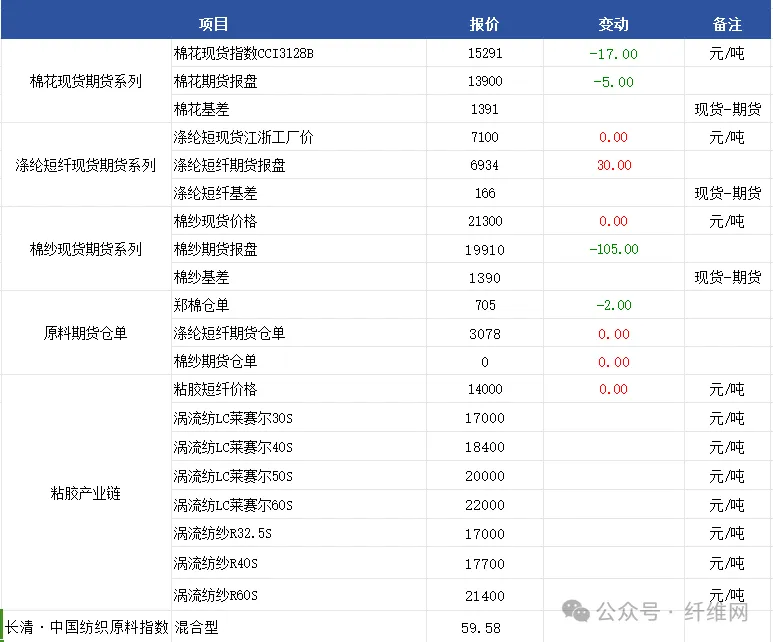Click the 变动 column header

coord(614,24)
